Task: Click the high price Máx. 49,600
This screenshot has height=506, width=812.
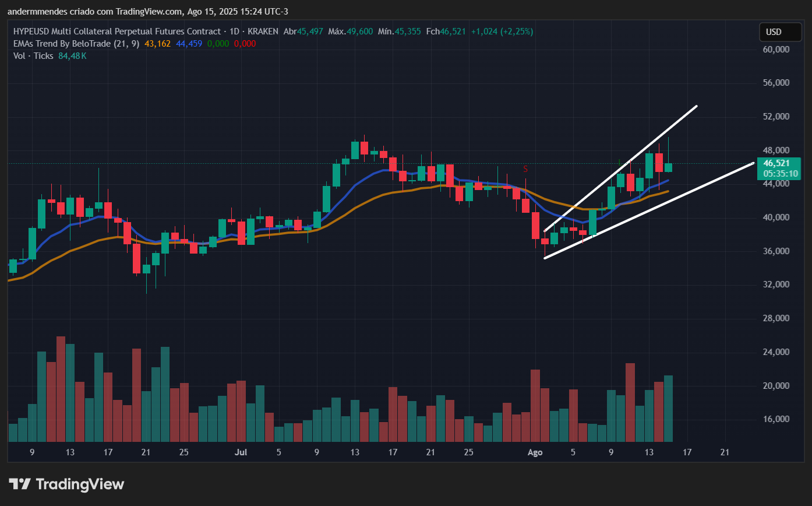Action: click(351, 31)
